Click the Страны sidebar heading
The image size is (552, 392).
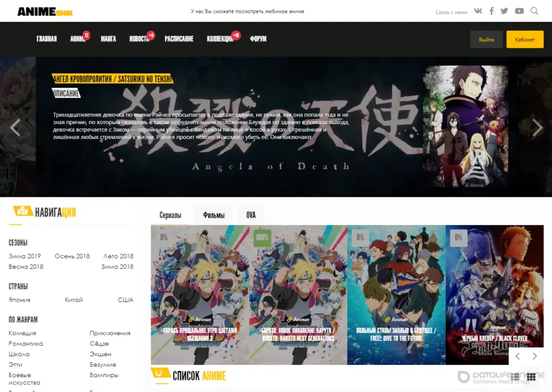[18, 287]
